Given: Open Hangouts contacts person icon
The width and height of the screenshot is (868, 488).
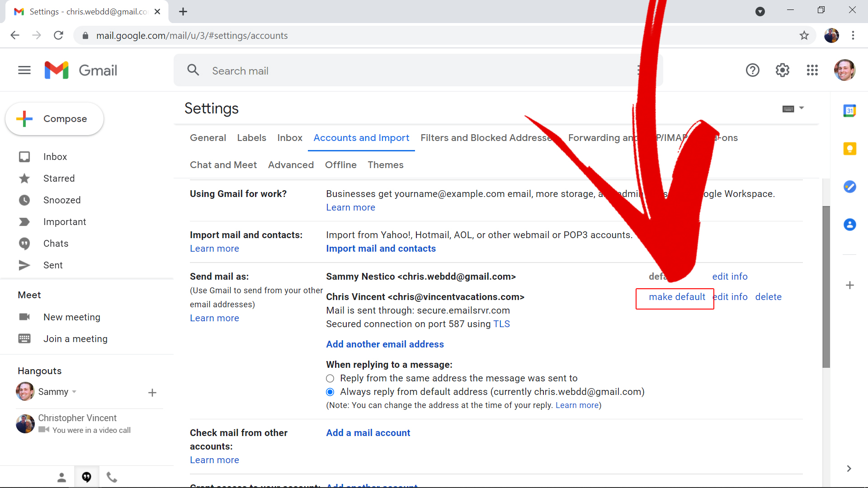Looking at the screenshot, I should (62, 477).
